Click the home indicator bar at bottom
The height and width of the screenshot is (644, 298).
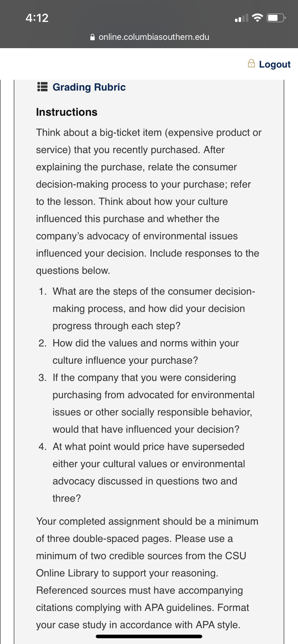click(x=149, y=636)
